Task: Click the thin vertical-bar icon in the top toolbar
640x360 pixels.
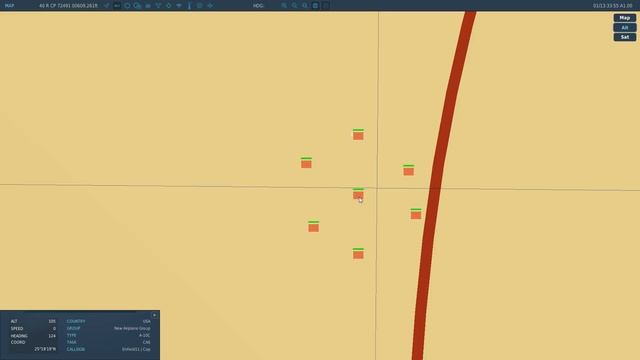Action: click(189, 6)
